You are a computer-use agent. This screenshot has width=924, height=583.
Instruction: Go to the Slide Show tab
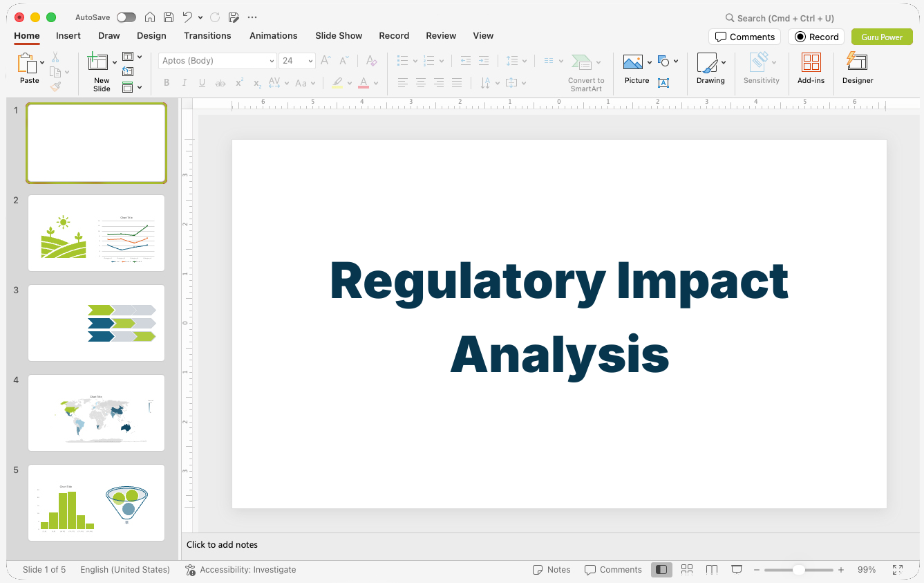339,35
